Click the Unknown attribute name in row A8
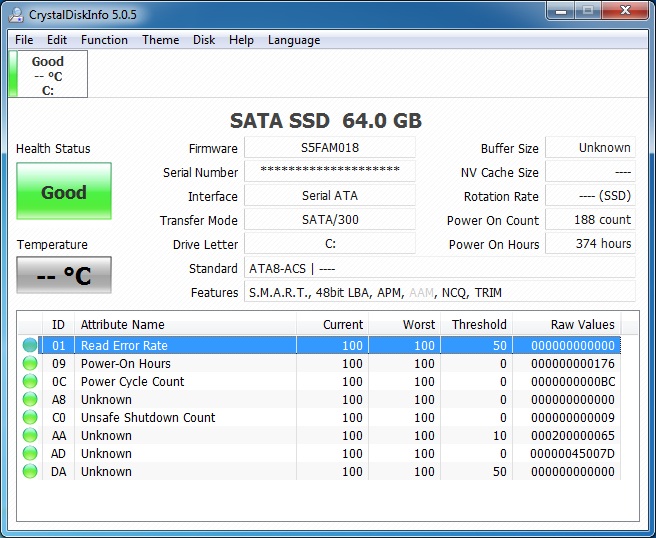 [x=106, y=400]
